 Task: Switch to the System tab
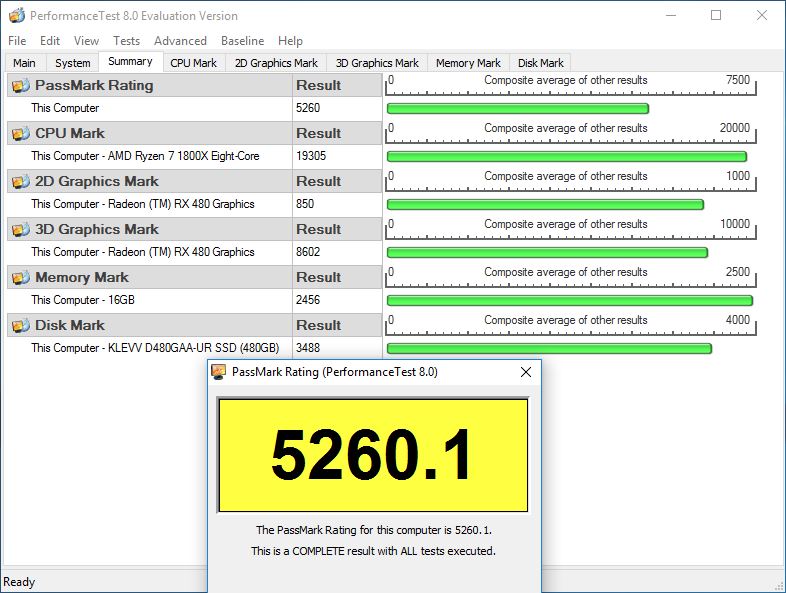[x=73, y=63]
